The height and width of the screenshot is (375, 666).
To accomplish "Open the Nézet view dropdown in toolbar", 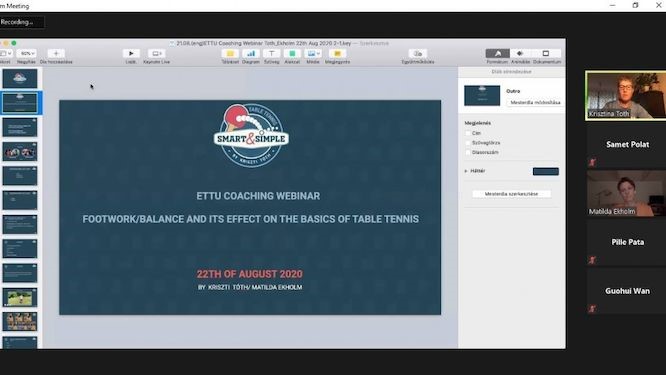I will coord(6,54).
